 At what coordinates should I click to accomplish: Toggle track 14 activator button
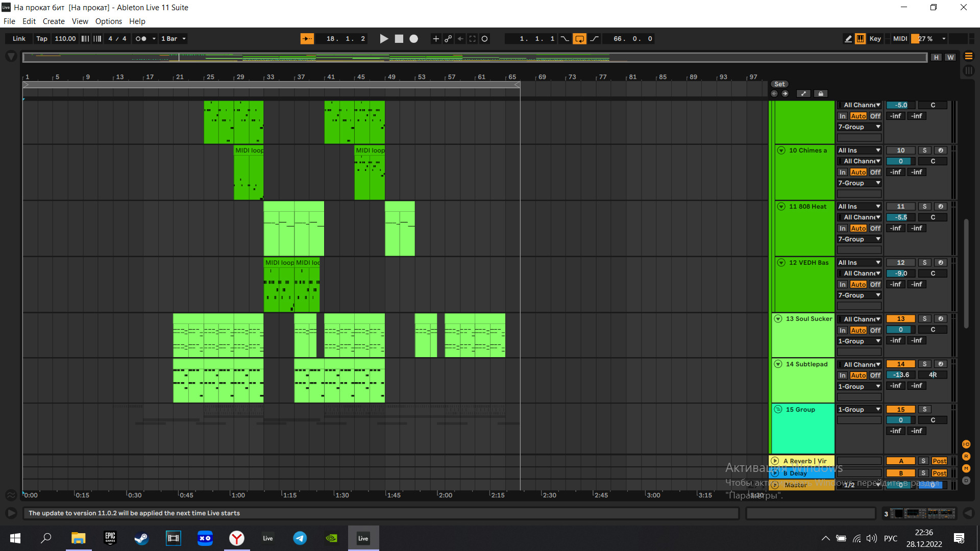pos(900,364)
